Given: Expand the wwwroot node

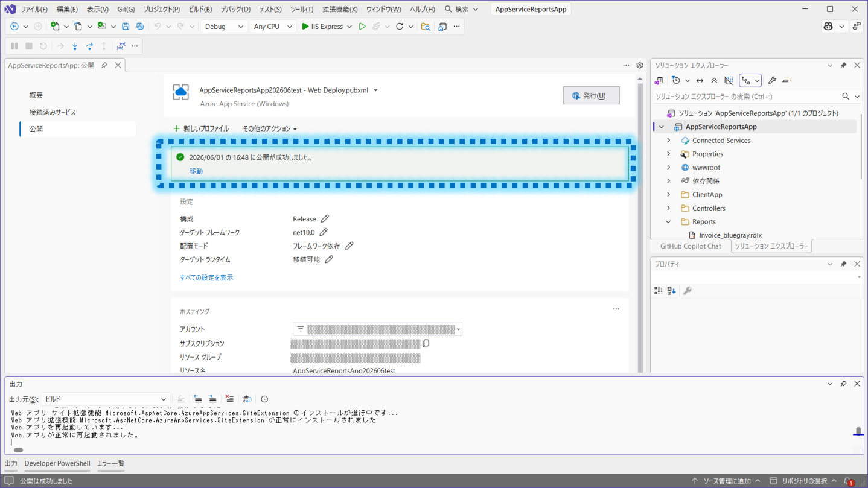Looking at the screenshot, I should tap(669, 168).
